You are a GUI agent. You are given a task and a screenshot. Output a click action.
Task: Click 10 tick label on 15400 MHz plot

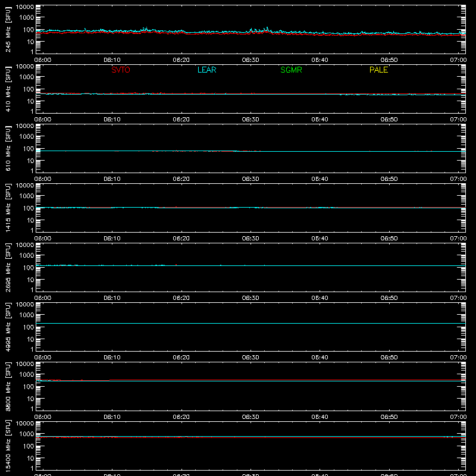30,458
